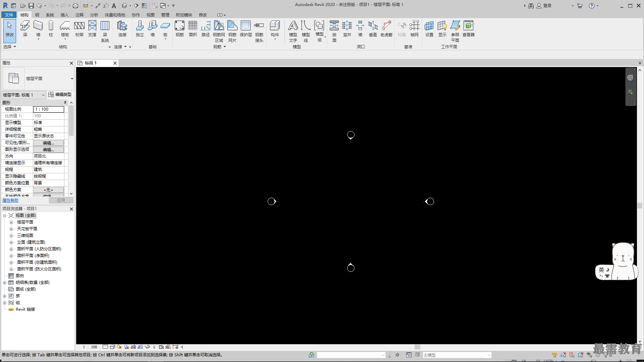Expand the 选择 panel dropdown
The width and height of the screenshot is (644, 362).
point(10,47)
